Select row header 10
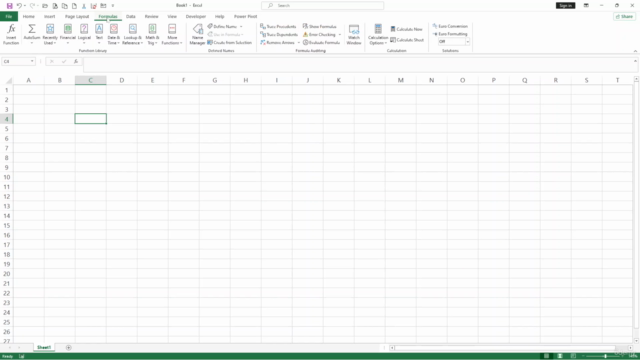 7,177
